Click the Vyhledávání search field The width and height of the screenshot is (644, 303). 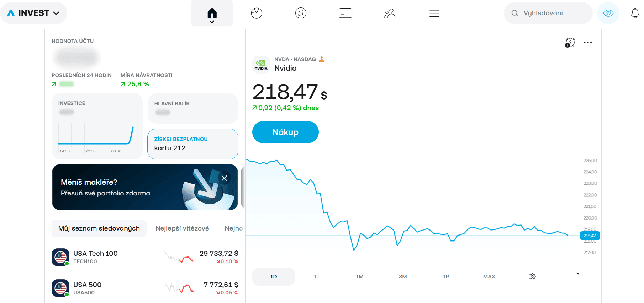(x=548, y=13)
